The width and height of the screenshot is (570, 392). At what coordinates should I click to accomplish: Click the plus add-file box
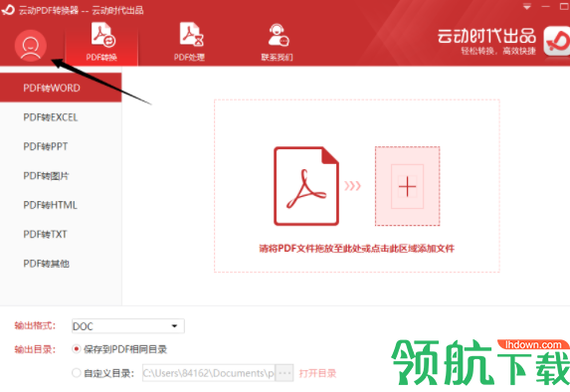pos(407,186)
